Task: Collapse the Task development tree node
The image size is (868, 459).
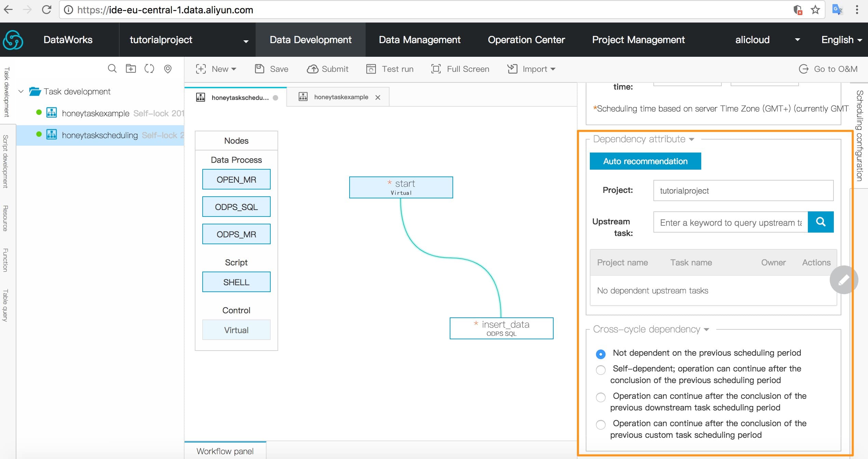Action: [21, 91]
